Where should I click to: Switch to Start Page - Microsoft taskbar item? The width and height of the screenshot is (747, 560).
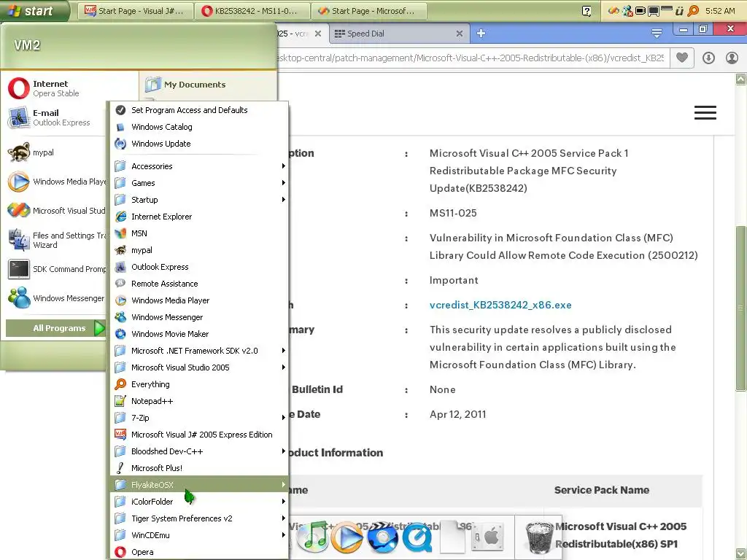pos(368,10)
